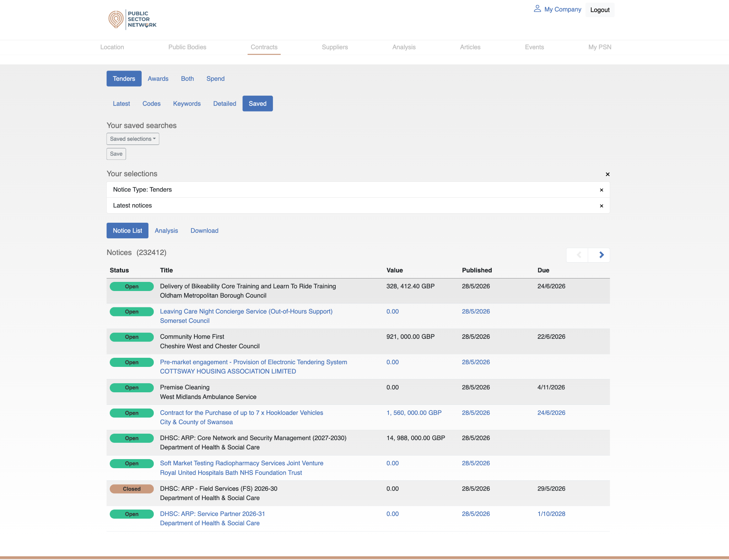Clear all selections with the top X icon
729x560 pixels.
pyautogui.click(x=607, y=174)
